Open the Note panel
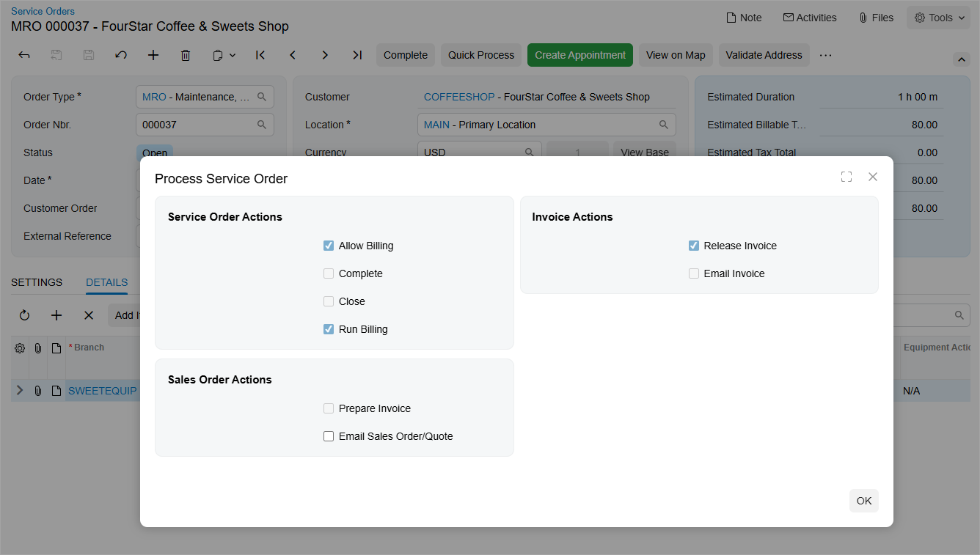980x555 pixels. (743, 18)
